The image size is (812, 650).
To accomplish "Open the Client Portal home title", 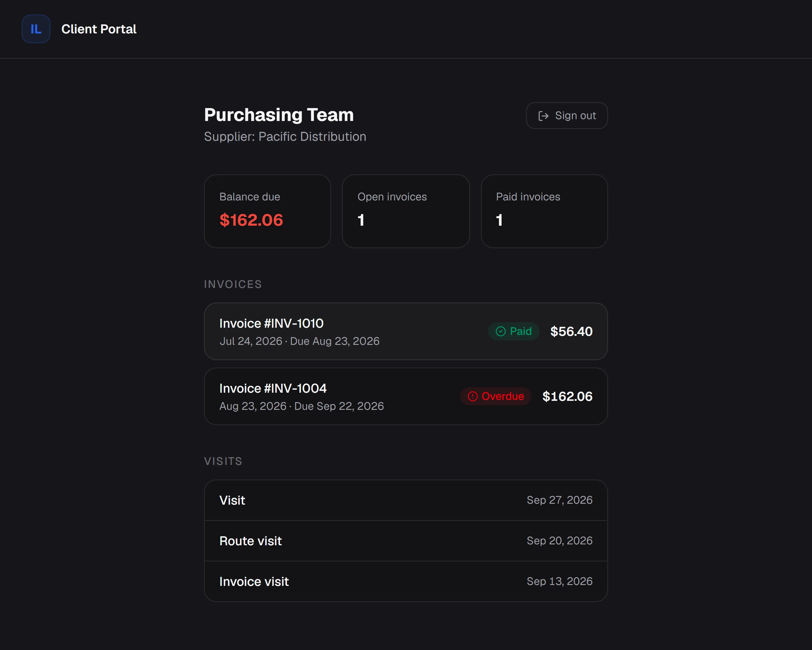I will tap(99, 29).
